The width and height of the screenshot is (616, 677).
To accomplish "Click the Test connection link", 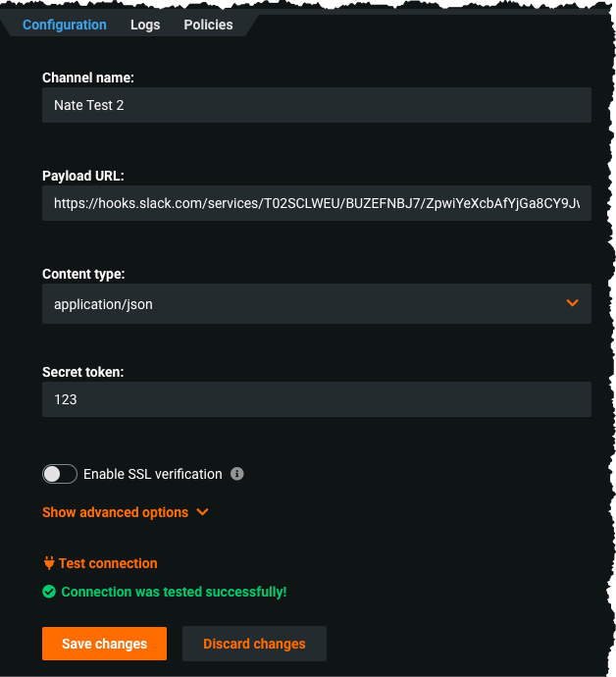I will [x=108, y=563].
